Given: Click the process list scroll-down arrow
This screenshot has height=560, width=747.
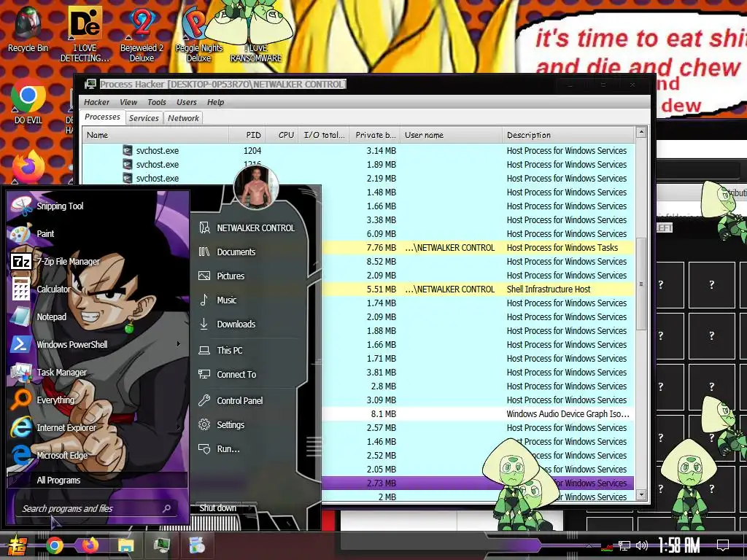Looking at the screenshot, I should coord(641,494).
